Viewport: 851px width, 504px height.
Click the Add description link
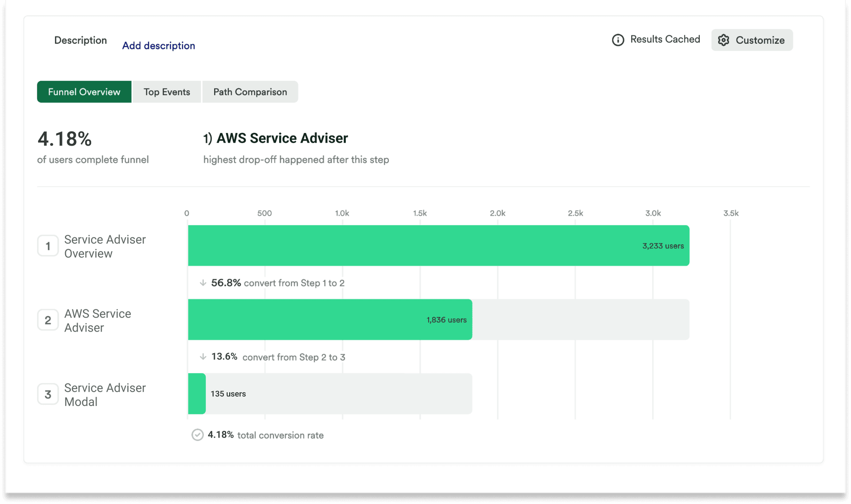[158, 45]
